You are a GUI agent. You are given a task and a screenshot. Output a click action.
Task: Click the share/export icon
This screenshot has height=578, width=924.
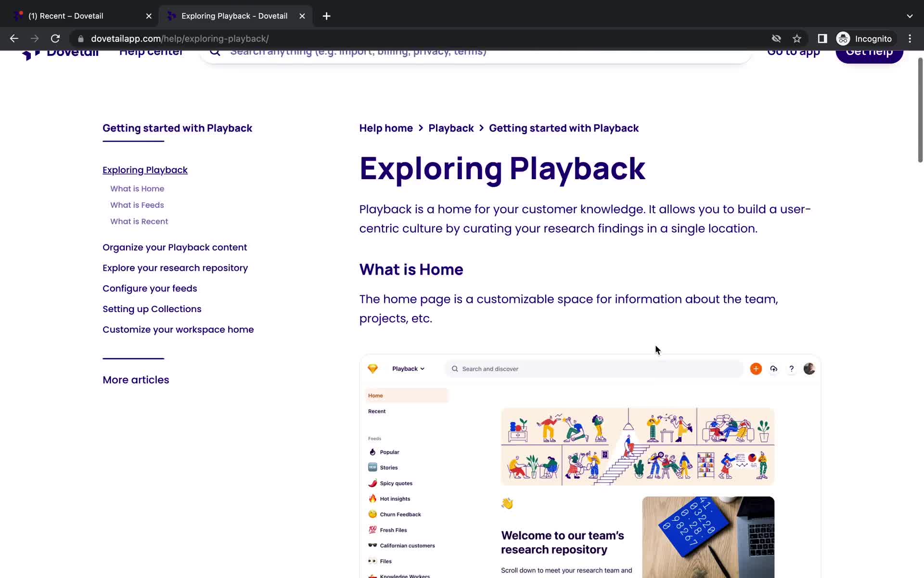(x=774, y=368)
